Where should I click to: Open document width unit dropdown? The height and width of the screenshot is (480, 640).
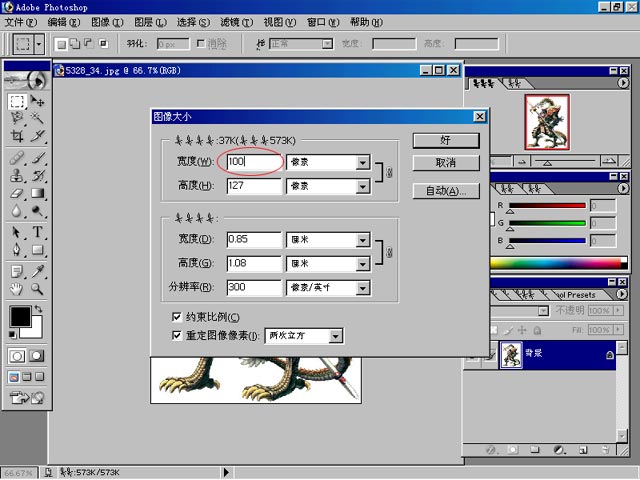(362, 240)
